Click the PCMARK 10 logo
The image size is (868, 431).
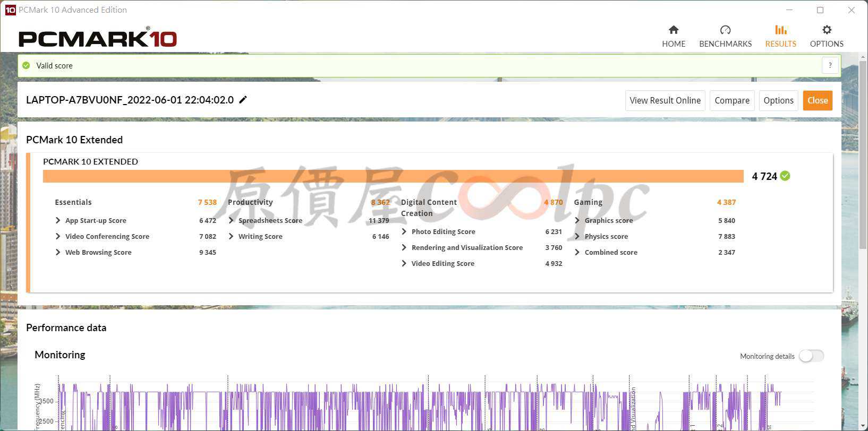(x=98, y=38)
